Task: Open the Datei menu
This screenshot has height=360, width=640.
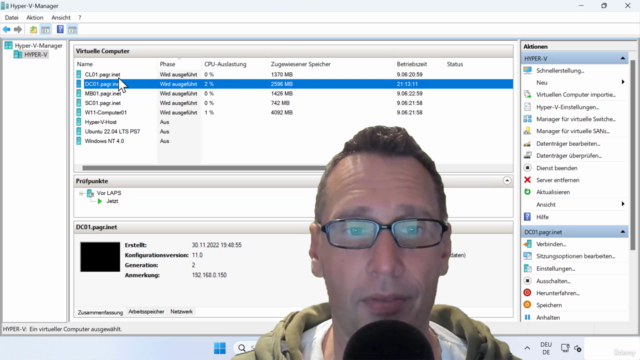Action: coord(11,18)
